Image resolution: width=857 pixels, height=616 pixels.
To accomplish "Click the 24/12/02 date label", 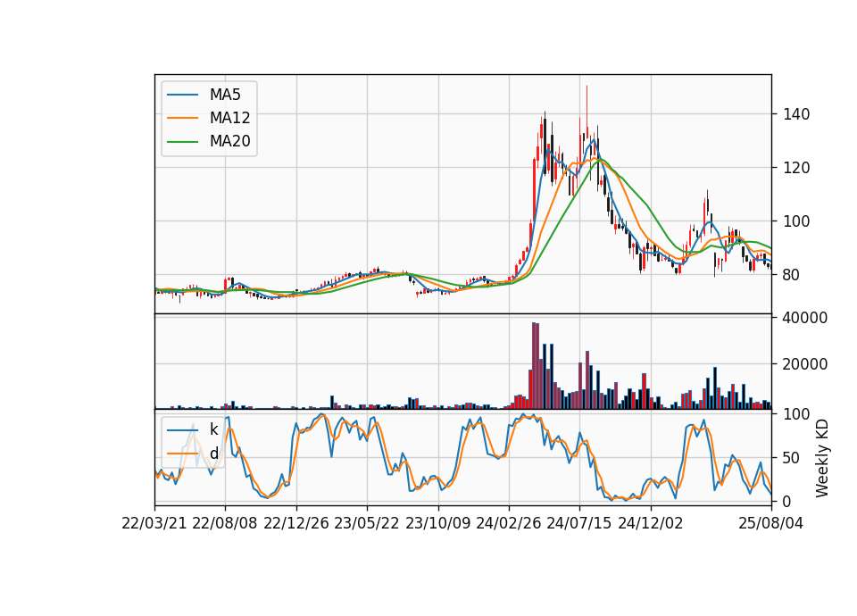I will [651, 523].
